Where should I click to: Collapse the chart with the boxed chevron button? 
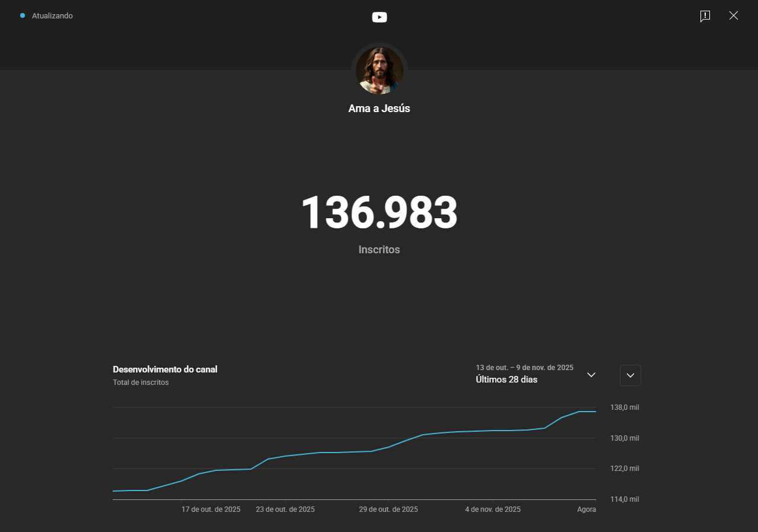[630, 375]
